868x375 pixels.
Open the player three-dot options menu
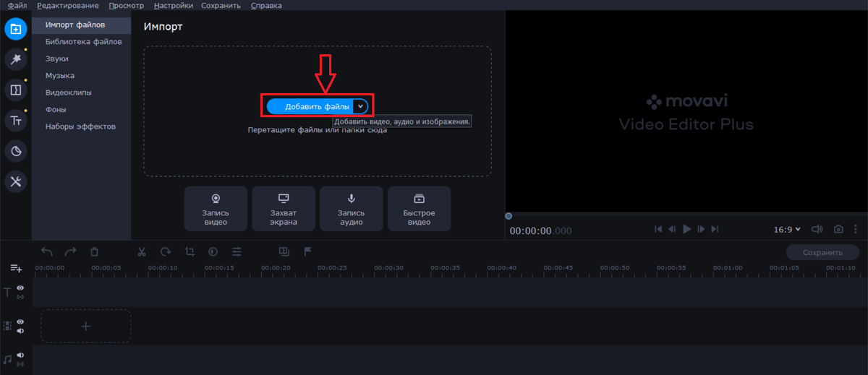[857, 229]
